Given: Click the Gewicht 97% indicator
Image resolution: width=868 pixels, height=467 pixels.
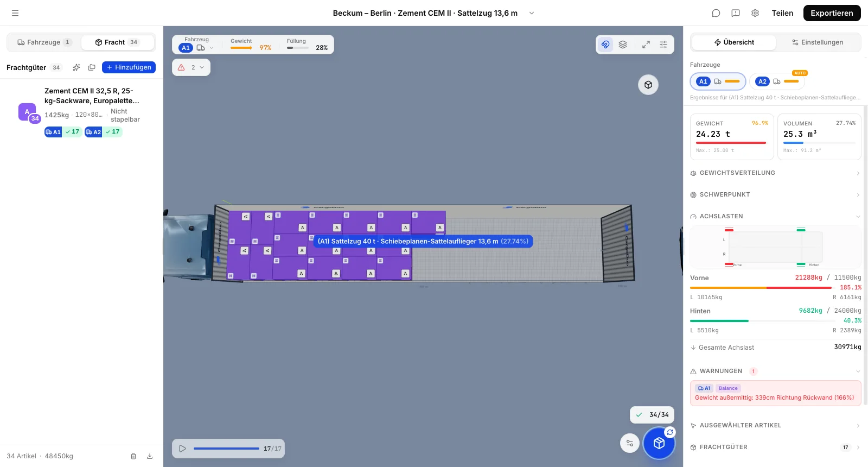Looking at the screenshot, I should pos(251,45).
